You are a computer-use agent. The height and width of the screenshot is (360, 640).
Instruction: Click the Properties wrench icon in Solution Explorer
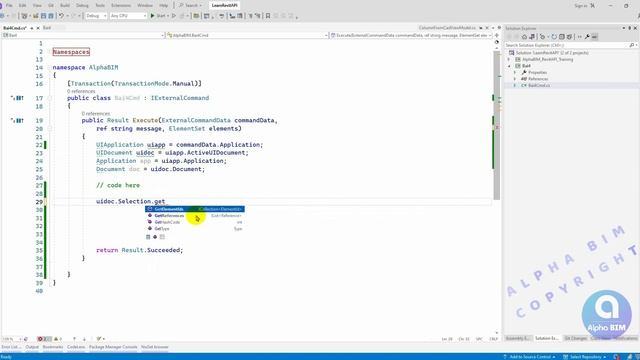(x=587, y=37)
